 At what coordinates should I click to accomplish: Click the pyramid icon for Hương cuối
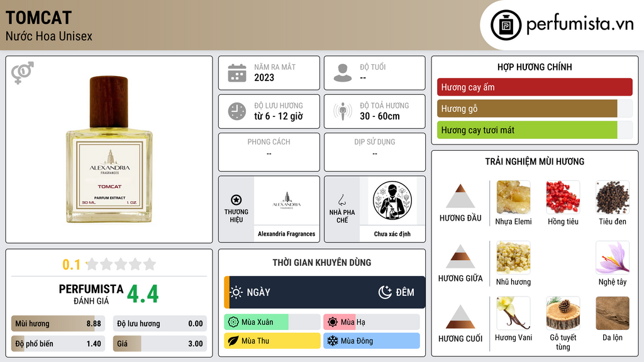tap(460, 317)
